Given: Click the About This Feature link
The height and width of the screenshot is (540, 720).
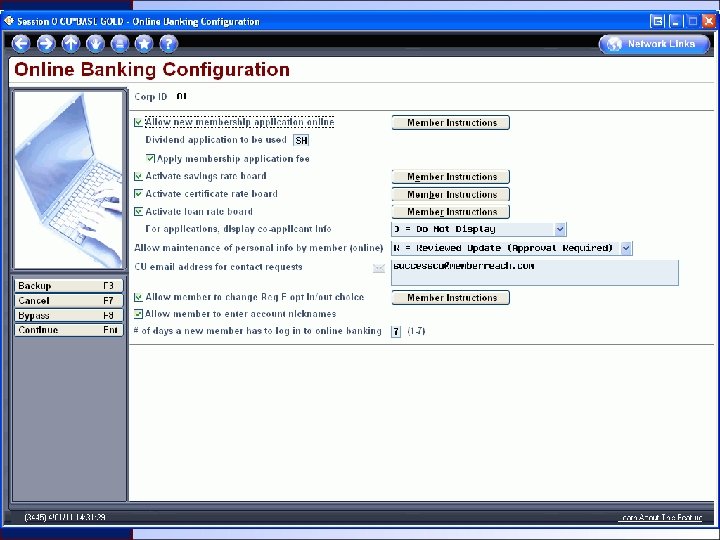Looking at the screenshot, I should pos(662,518).
